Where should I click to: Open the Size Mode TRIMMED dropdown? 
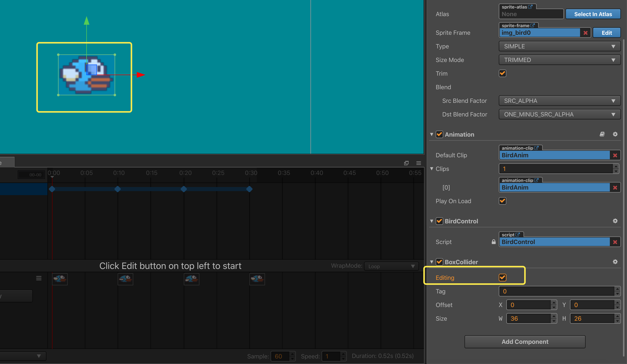pos(560,60)
